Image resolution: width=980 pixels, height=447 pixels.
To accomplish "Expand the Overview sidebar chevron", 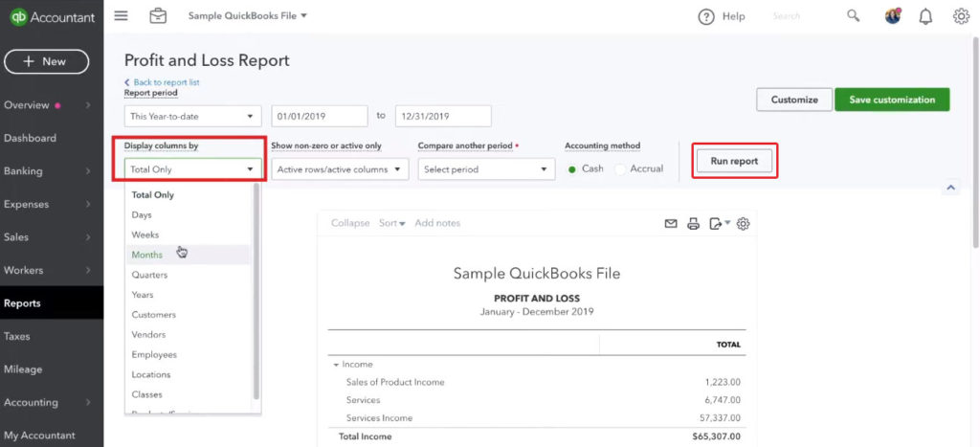I will pyautogui.click(x=88, y=105).
